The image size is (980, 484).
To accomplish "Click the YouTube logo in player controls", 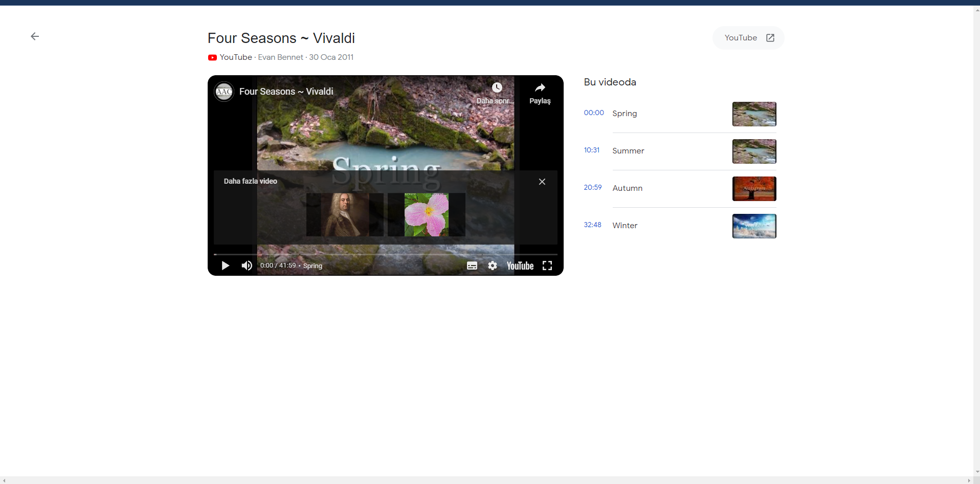I will (x=520, y=266).
